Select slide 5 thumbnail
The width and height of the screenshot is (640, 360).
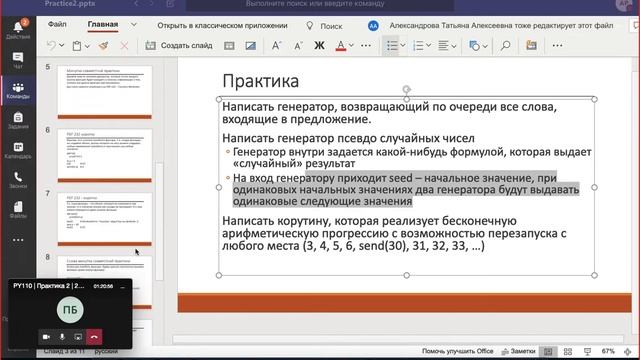point(105,92)
